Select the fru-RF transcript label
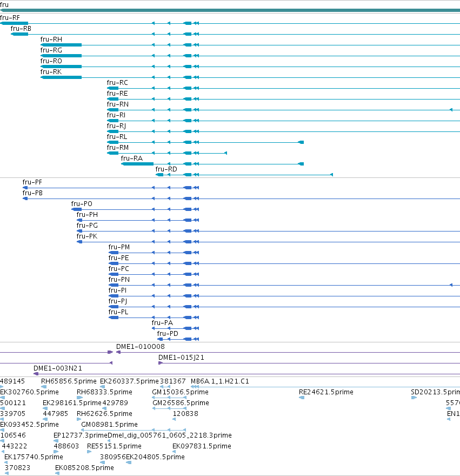 pos(10,18)
